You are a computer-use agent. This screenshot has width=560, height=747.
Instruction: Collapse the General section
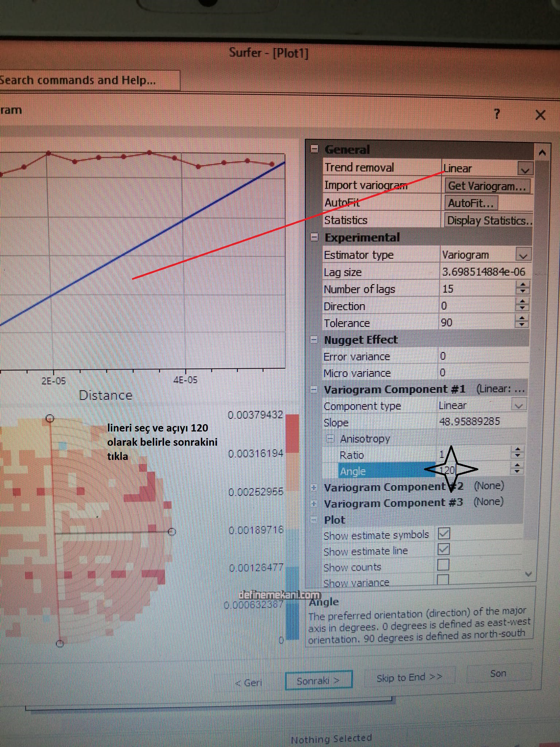pyautogui.click(x=314, y=149)
